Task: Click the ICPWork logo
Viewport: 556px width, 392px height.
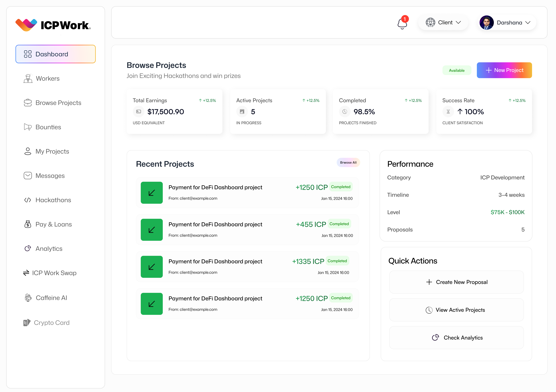Action: point(53,25)
